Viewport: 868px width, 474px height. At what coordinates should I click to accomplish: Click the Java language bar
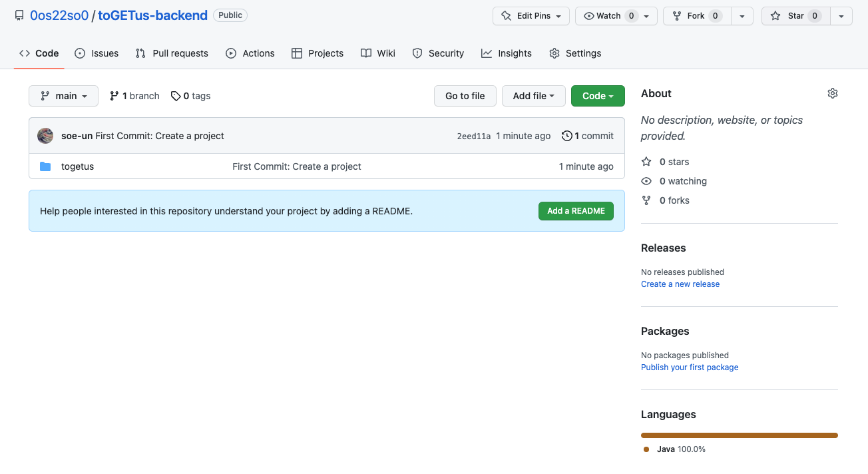point(740,435)
